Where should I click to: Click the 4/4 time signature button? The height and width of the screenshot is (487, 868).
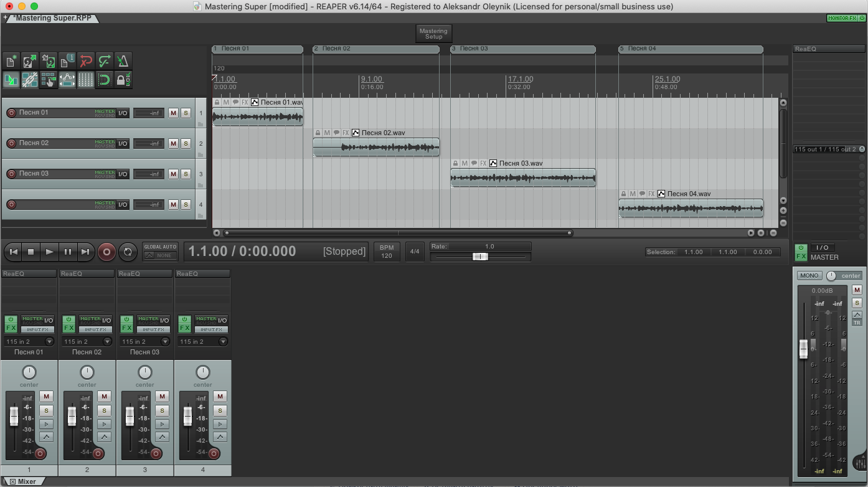pyautogui.click(x=414, y=252)
